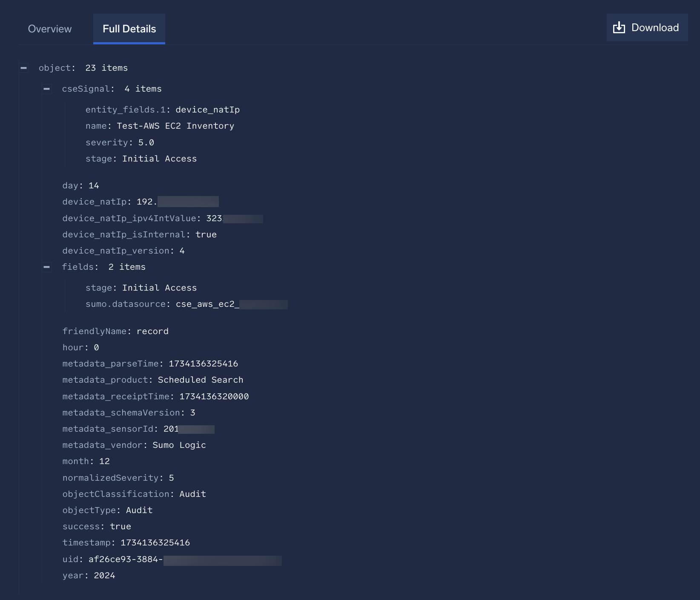The image size is (700, 600).
Task: Click the friendlyName record row
Action: point(115,332)
